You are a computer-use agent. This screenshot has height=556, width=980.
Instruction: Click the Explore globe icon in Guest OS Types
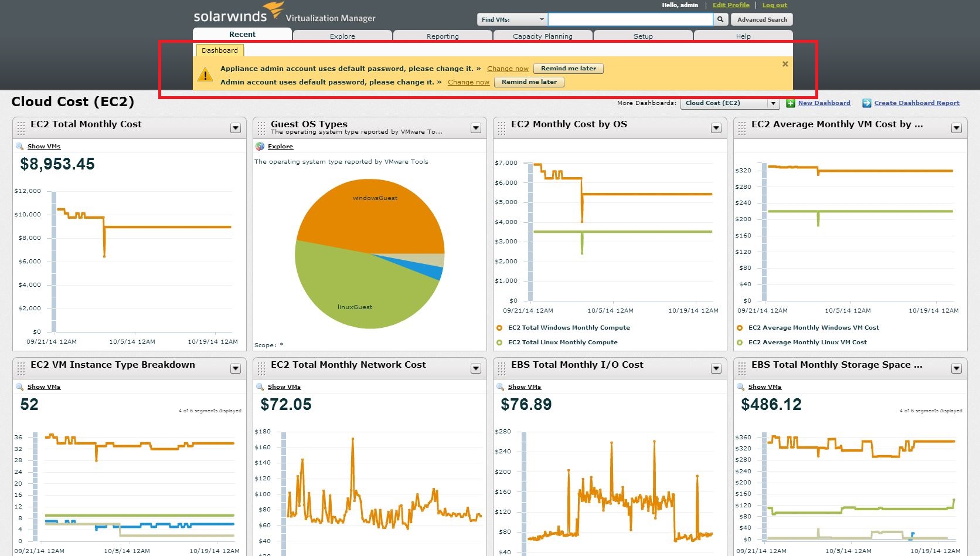[x=260, y=147]
